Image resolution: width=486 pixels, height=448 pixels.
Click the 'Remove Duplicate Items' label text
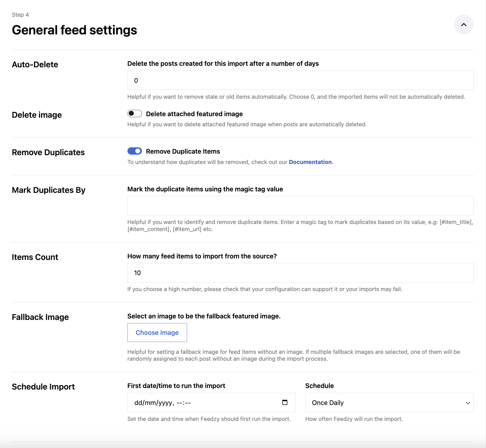coord(183,151)
